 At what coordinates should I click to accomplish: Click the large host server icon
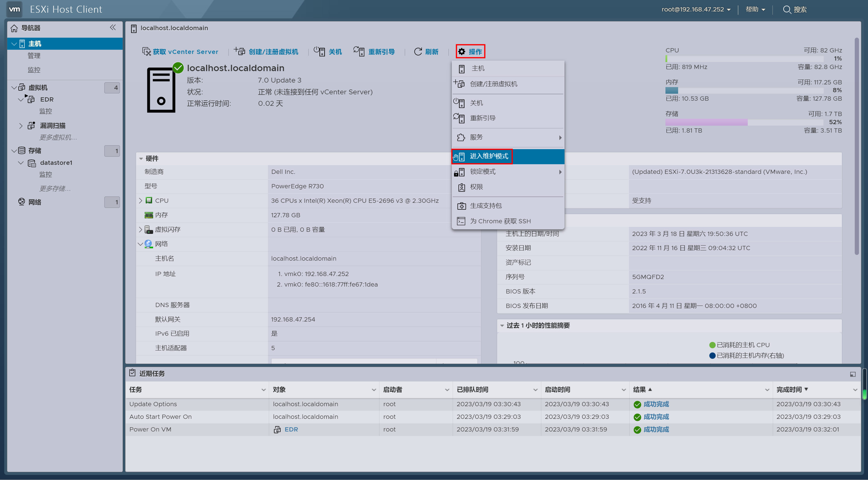[161, 90]
